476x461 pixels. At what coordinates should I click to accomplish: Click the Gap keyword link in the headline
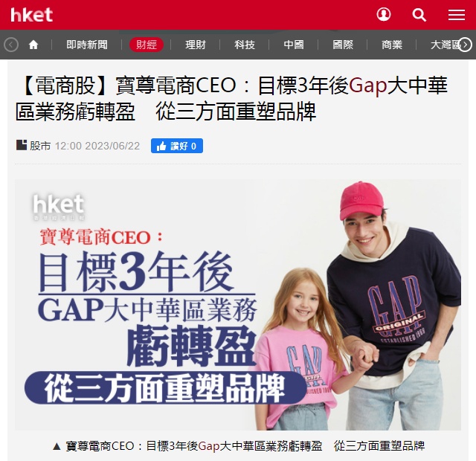(367, 86)
